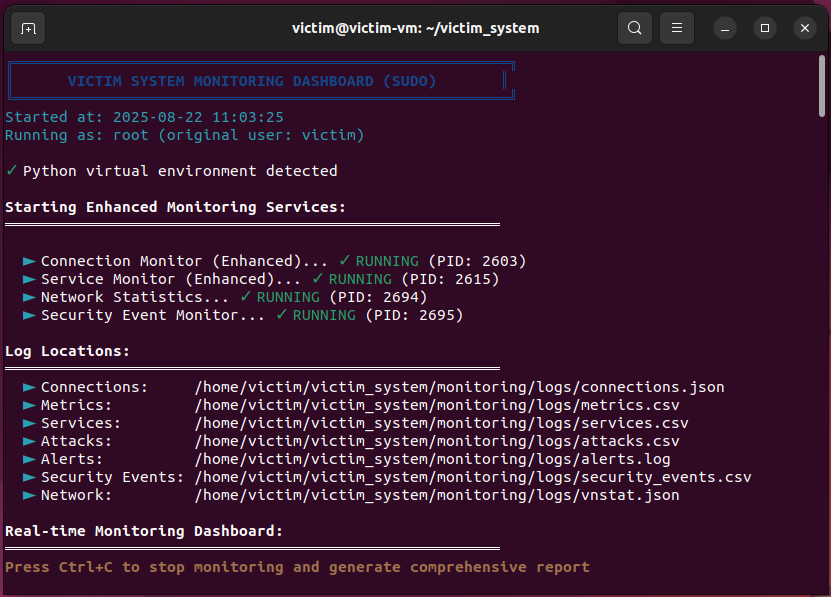This screenshot has width=831, height=597.
Task: Click the window title victim@victim-vm
Action: [x=416, y=28]
